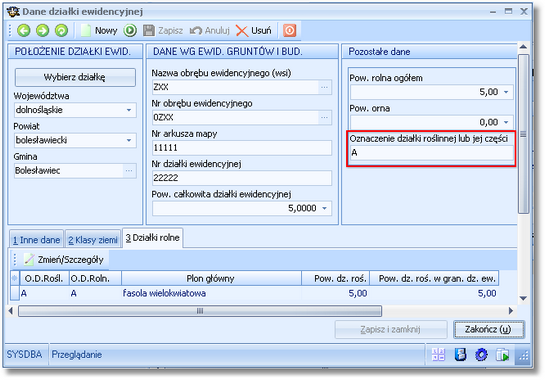Click the right arrow of horizontal scrollbar
This screenshot has height=380, width=545.
coord(511,311)
